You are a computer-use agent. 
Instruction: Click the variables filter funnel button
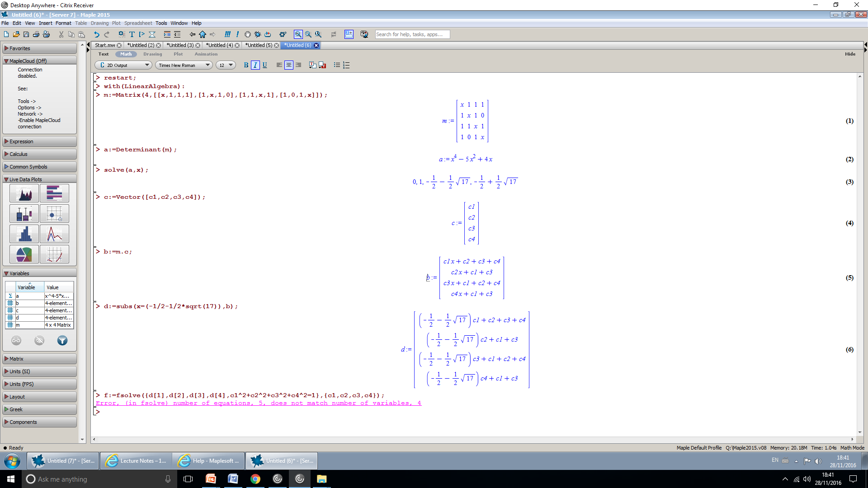(x=62, y=341)
